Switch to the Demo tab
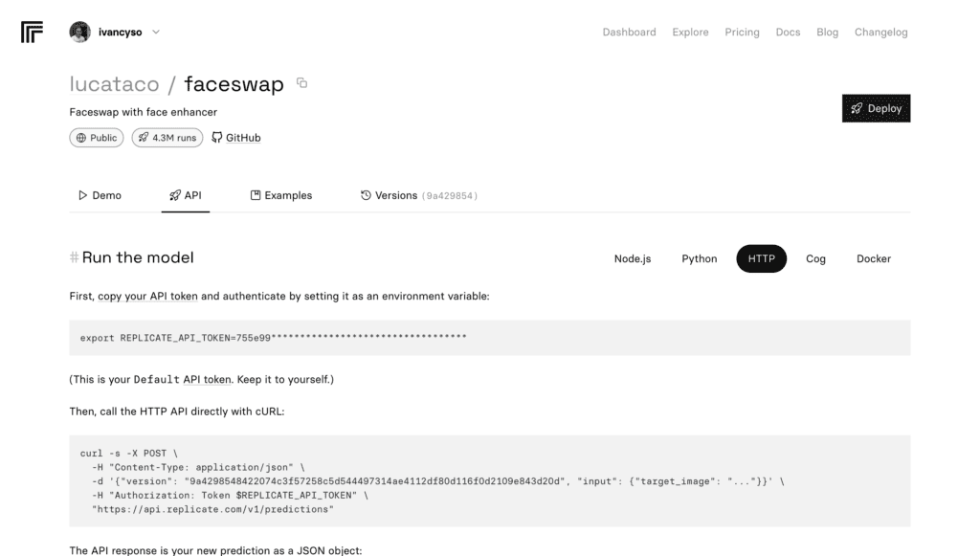This screenshot has height=556, width=980. pos(100,195)
